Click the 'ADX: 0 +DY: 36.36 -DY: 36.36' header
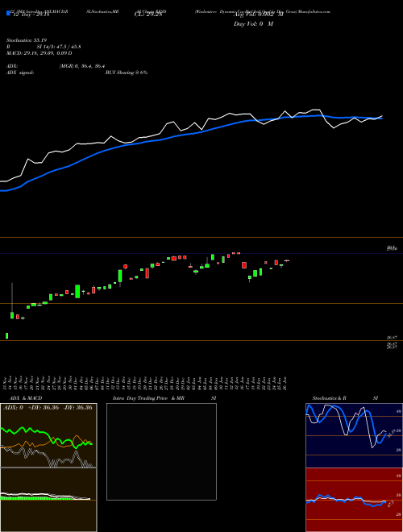 [x=48, y=408]
